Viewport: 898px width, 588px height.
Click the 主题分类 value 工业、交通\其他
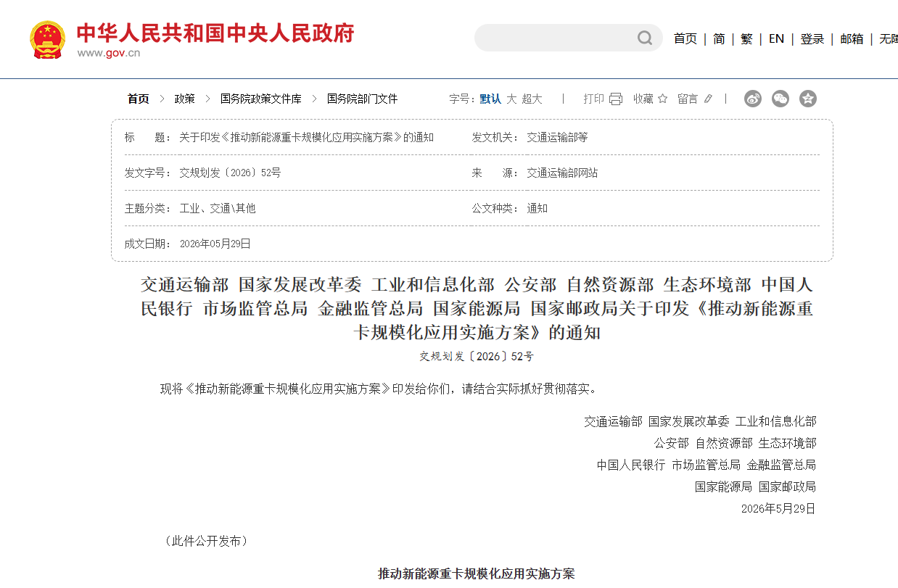click(x=218, y=208)
